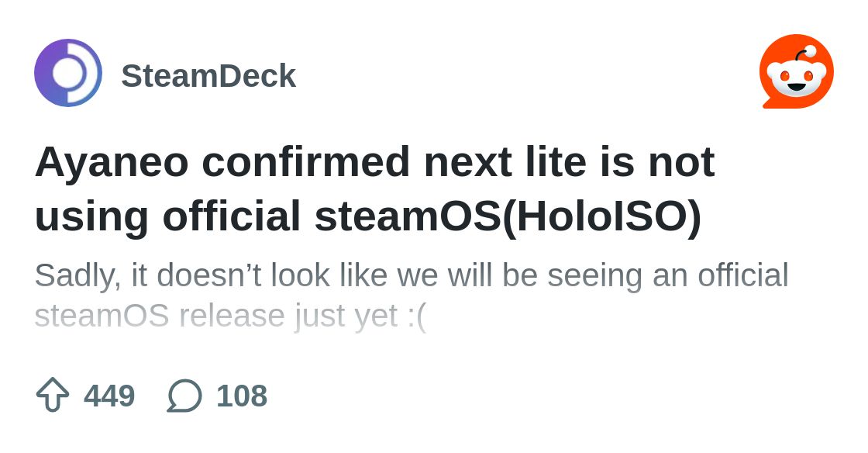This screenshot has height=453, width=868.
Task: Click the title's second line "using official steamOS(HoloISO)"
Action: (x=368, y=216)
